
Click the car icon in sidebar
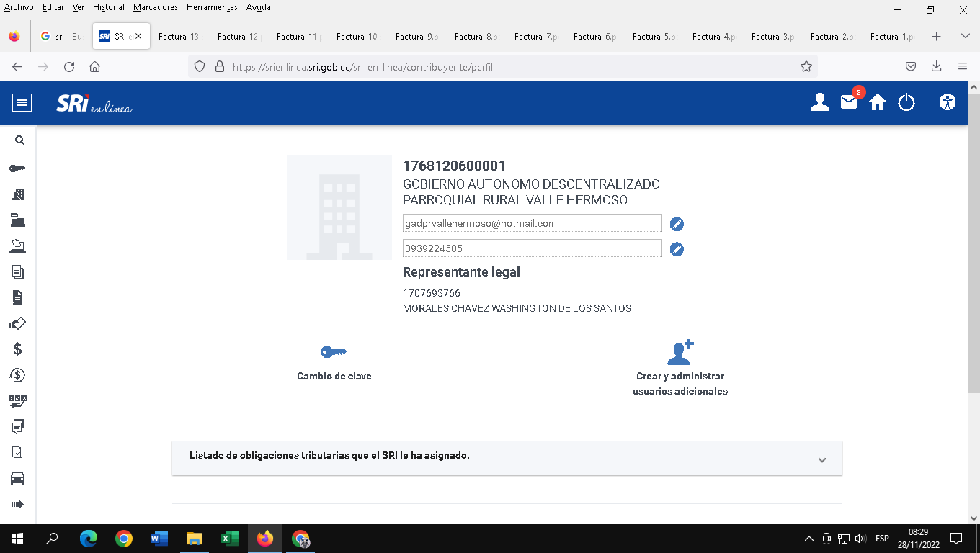click(17, 478)
